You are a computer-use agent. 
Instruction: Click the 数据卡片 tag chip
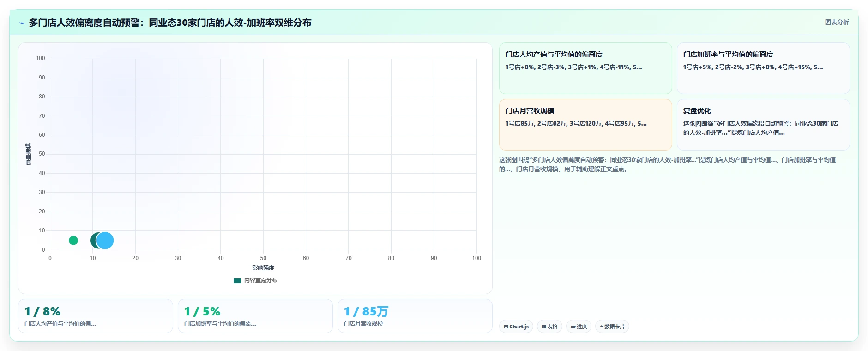pyautogui.click(x=612, y=327)
